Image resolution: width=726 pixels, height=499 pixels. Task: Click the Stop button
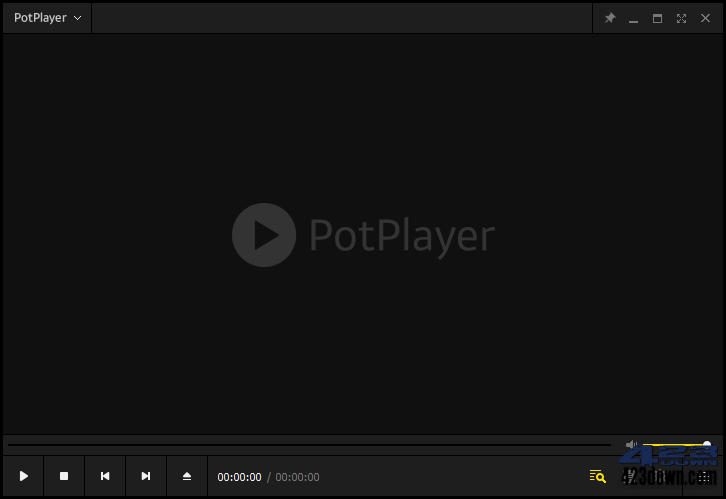click(x=64, y=476)
